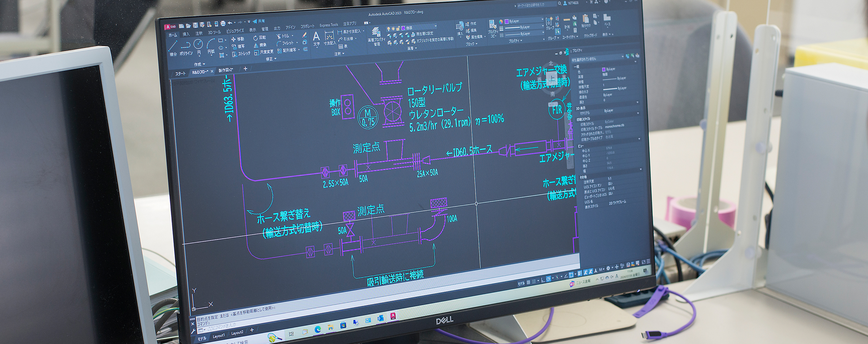The width and height of the screenshot is (868, 344).
Task: Toggle model space (モデル) button in status bar
Action: [521, 284]
